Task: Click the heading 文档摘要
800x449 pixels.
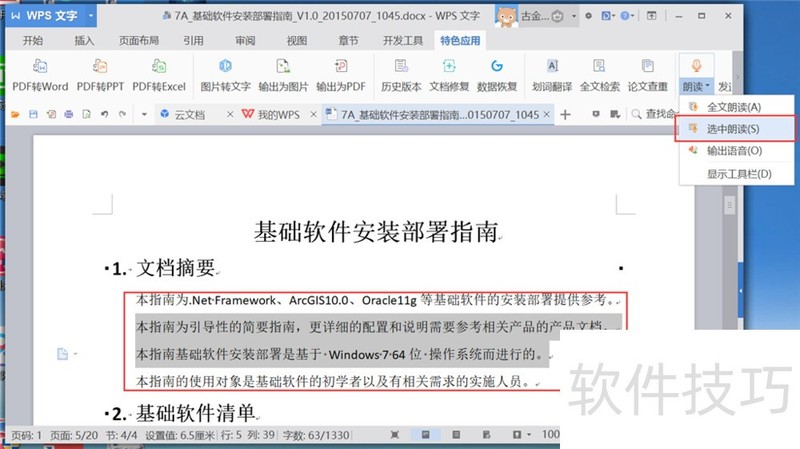Action: [x=175, y=268]
